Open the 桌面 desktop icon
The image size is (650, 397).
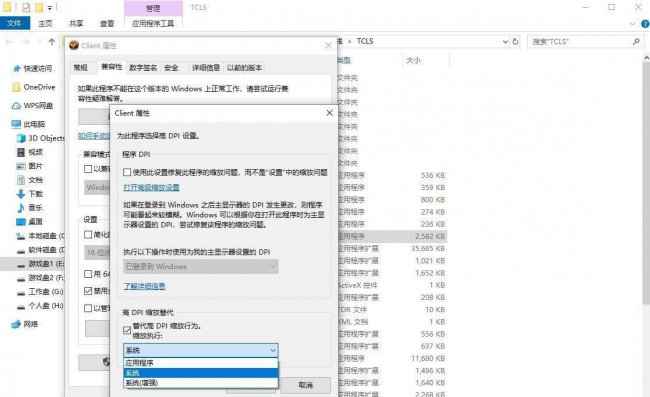point(21,222)
